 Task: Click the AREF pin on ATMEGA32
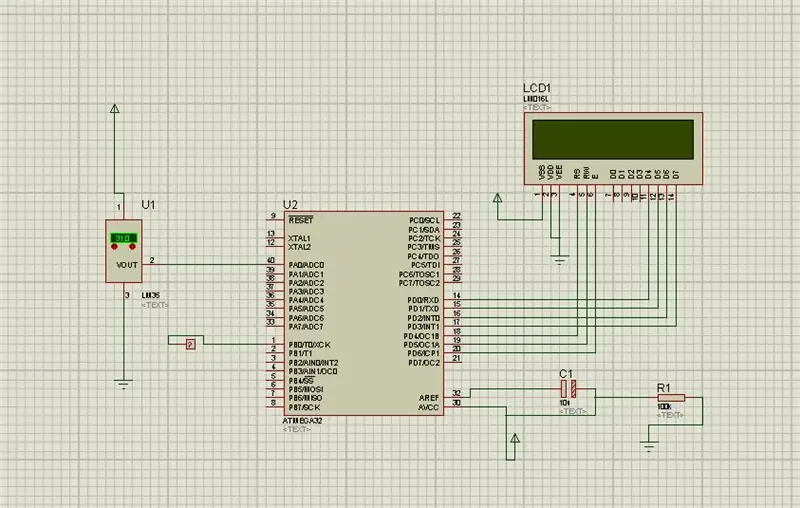pyautogui.click(x=429, y=398)
